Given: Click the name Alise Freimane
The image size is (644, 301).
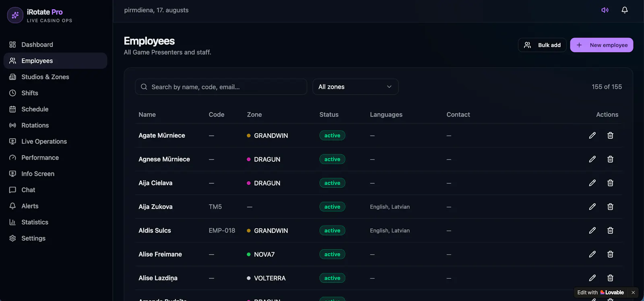Looking at the screenshot, I should click(x=160, y=254).
